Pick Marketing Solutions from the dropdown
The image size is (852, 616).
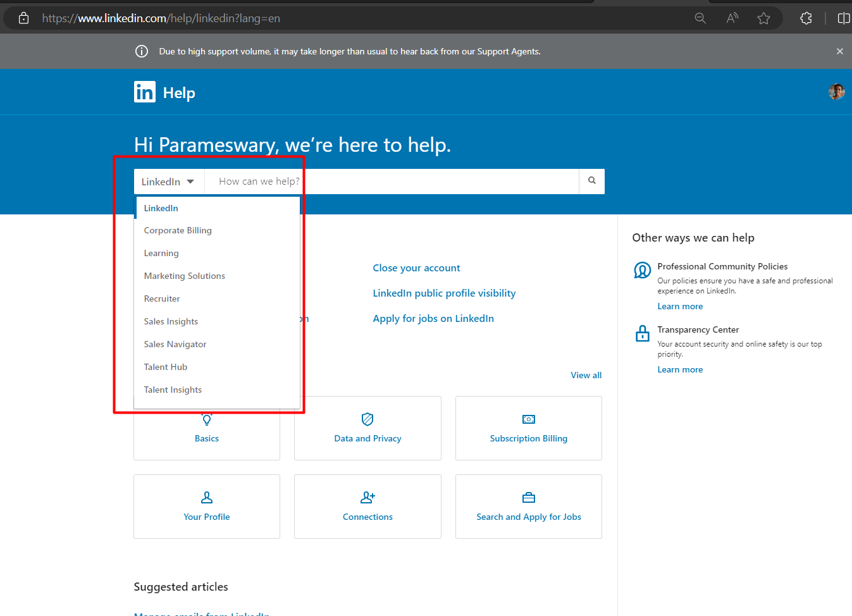[218, 276]
